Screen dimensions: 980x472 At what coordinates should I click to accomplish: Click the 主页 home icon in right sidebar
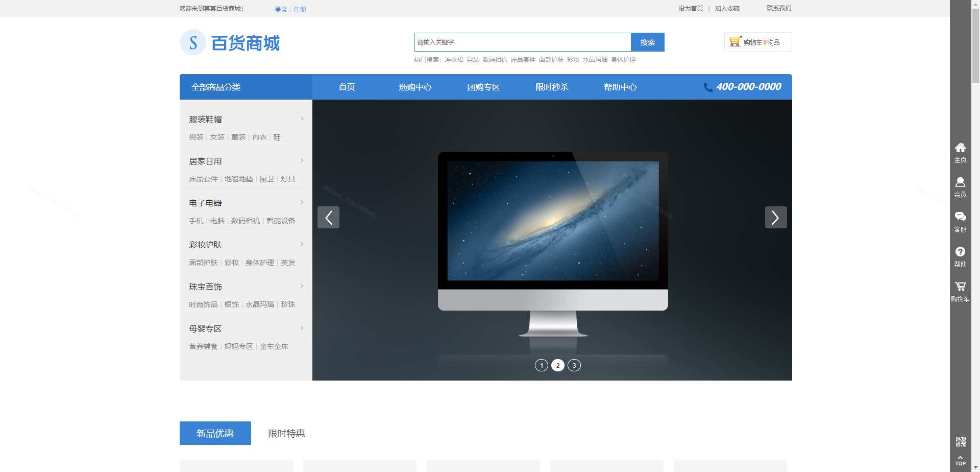pos(960,148)
